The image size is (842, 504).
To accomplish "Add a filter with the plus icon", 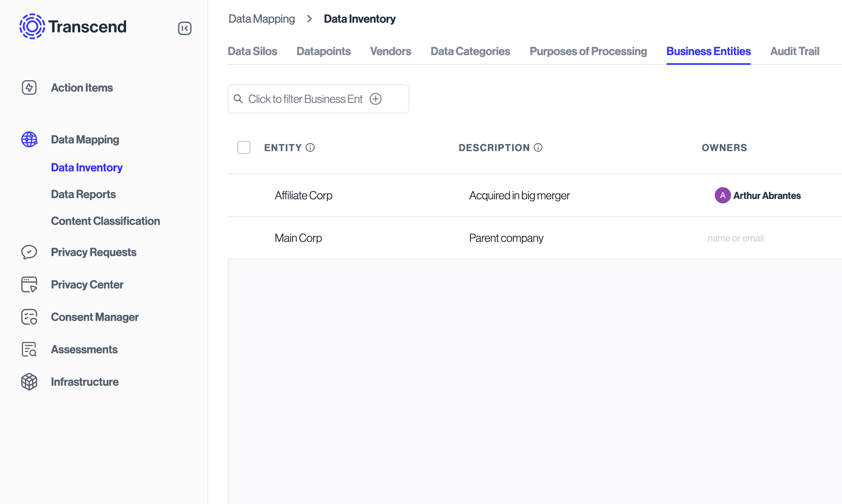I will click(x=376, y=99).
